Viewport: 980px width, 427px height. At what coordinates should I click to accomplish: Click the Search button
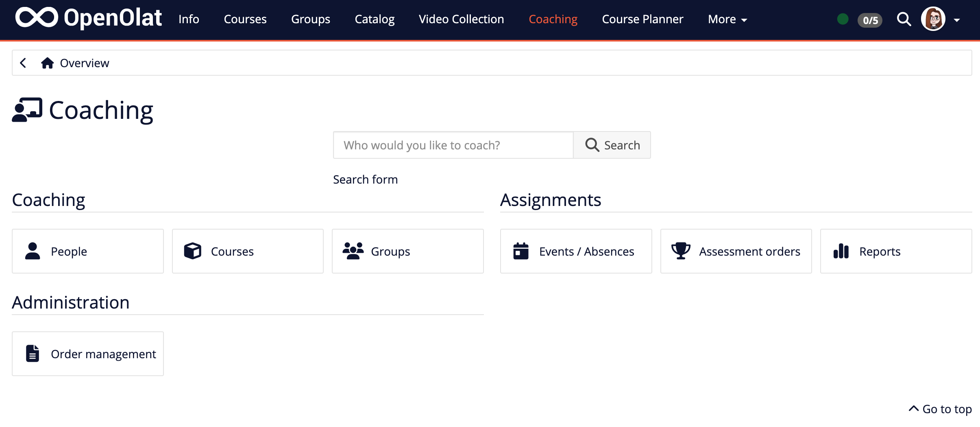click(x=612, y=145)
